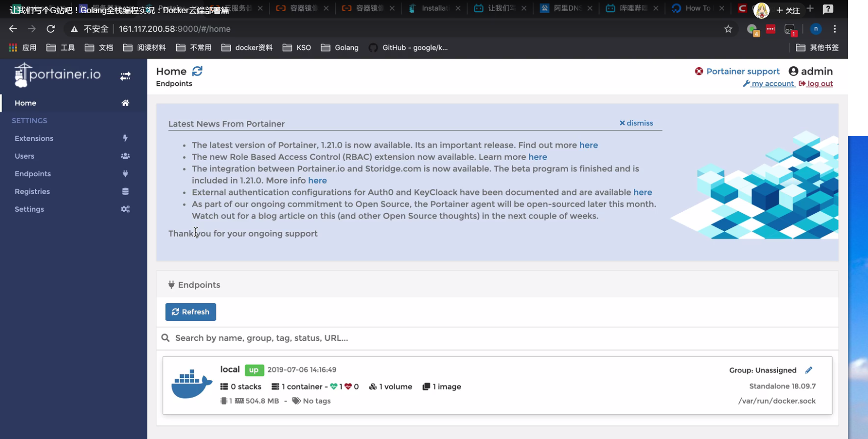The width and height of the screenshot is (868, 439).
Task: Dismiss the Latest News panel
Action: click(x=636, y=123)
